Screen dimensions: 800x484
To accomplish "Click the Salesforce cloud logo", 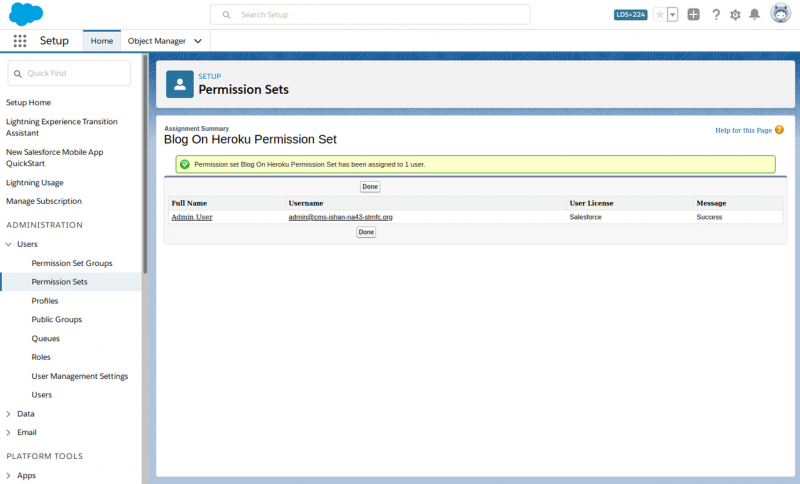I will point(26,14).
